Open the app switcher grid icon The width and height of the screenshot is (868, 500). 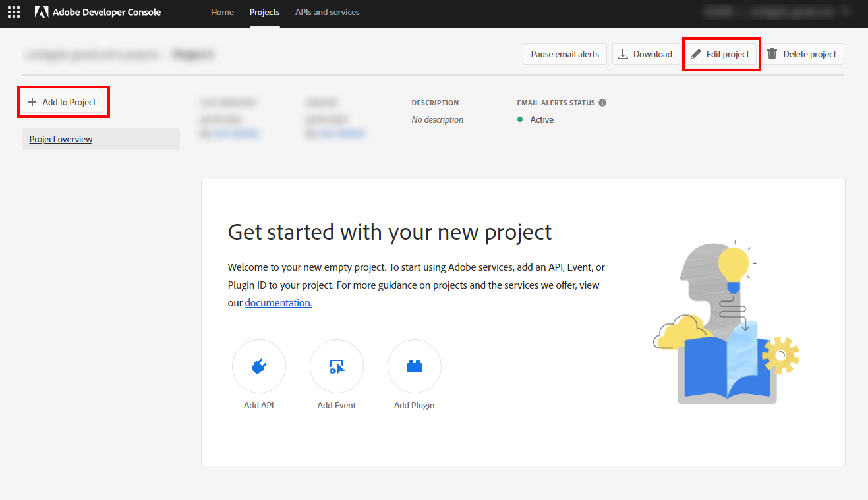(x=14, y=13)
